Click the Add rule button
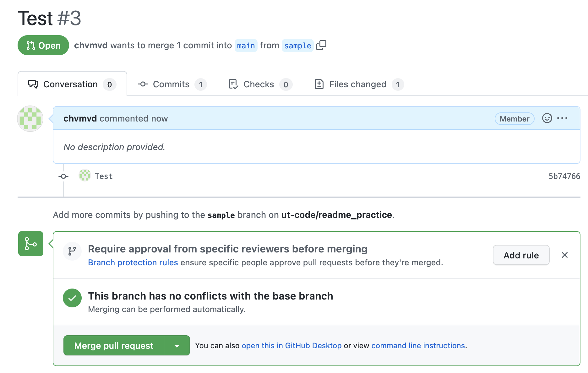This screenshot has width=588, height=373. coord(521,255)
